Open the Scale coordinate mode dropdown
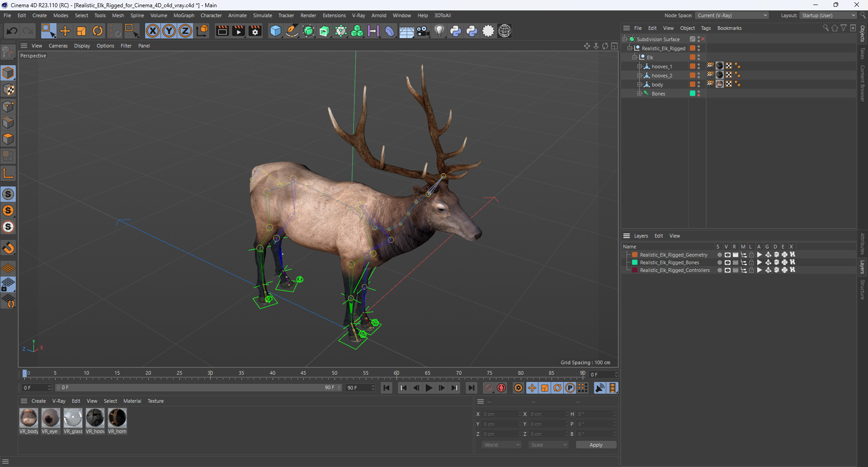Image resolution: width=868 pixels, height=467 pixels. (x=548, y=445)
